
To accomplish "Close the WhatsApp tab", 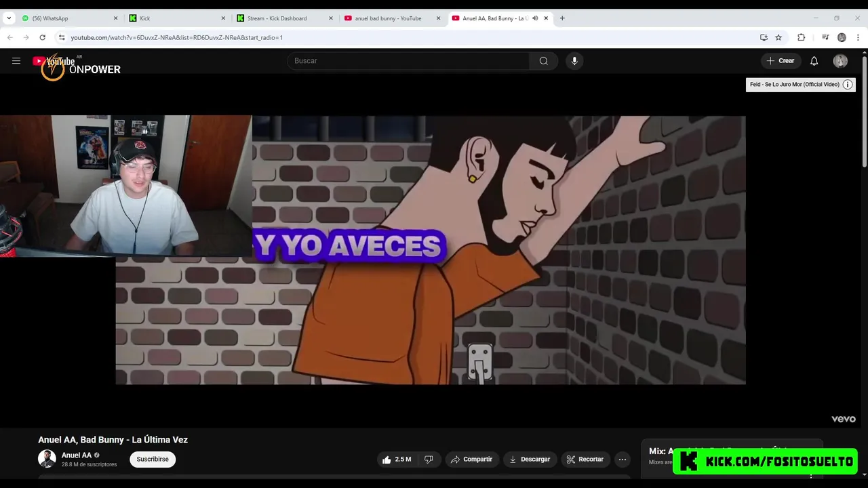I will (115, 18).
